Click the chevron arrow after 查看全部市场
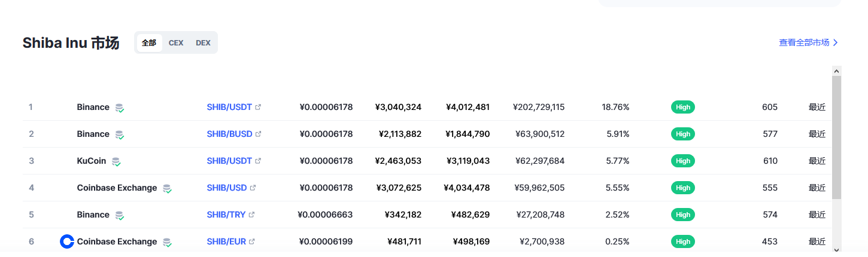868x257 pixels. 836,43
